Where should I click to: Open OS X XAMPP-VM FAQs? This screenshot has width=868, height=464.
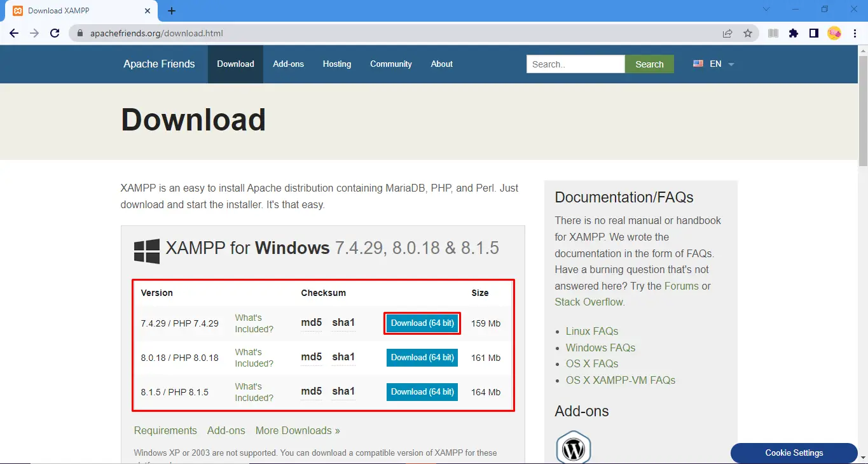coord(621,381)
